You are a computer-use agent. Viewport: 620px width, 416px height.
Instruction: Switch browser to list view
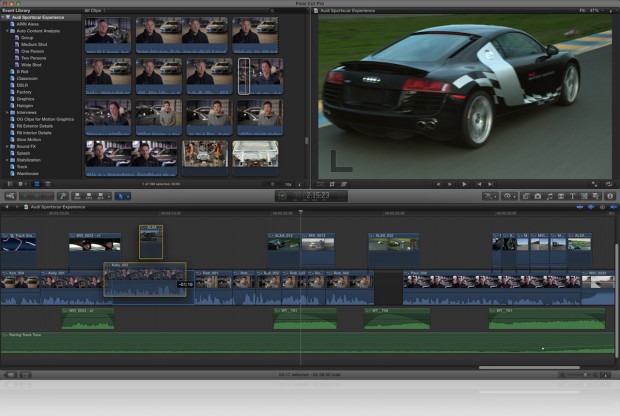click(48, 184)
